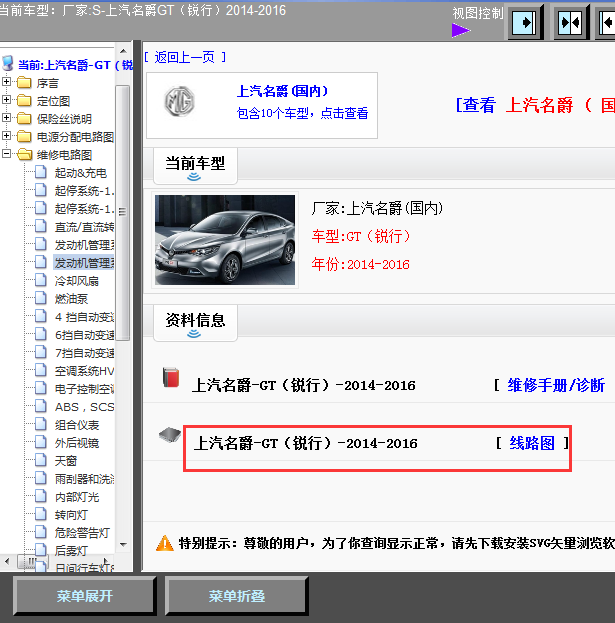Click the gray module icon beside the wiring diagram row
Image resolution: width=615 pixels, height=623 pixels.
click(x=170, y=435)
